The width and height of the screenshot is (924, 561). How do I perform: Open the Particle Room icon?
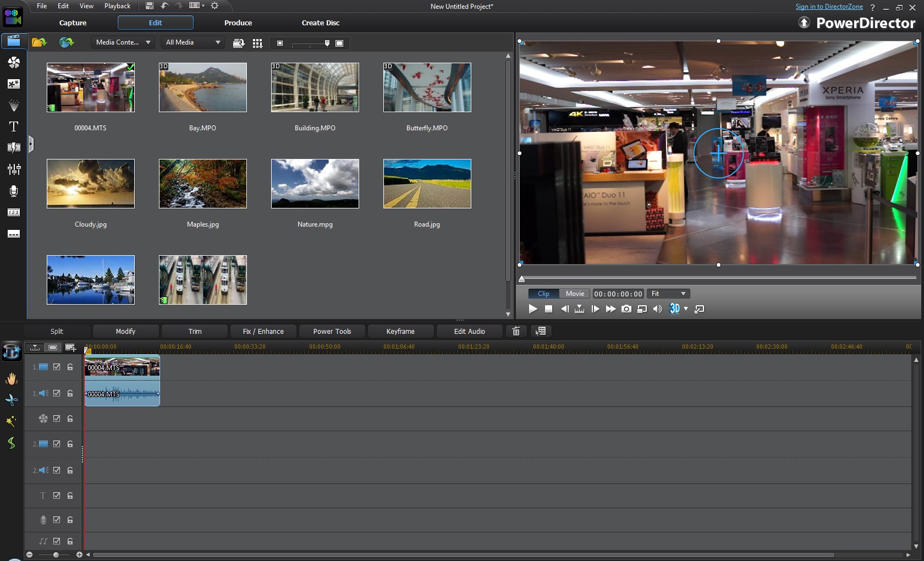tap(14, 105)
